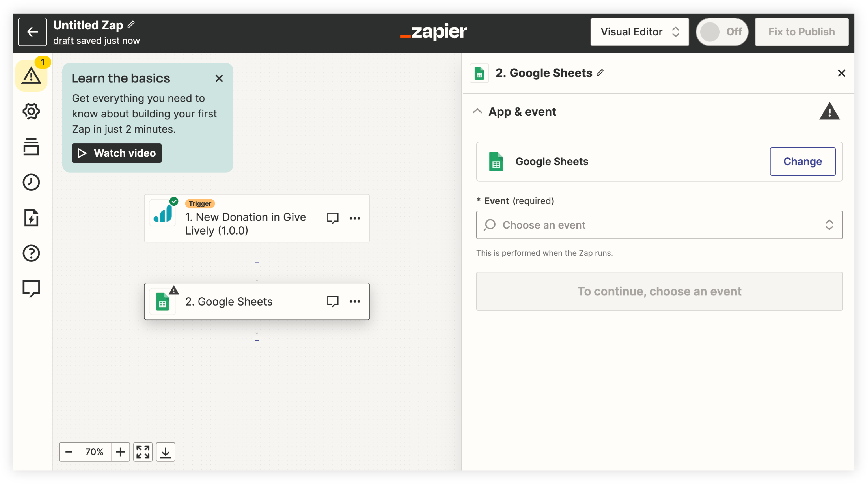Close the Google Sheets step panel
The width and height of the screenshot is (868, 484).
tap(841, 73)
